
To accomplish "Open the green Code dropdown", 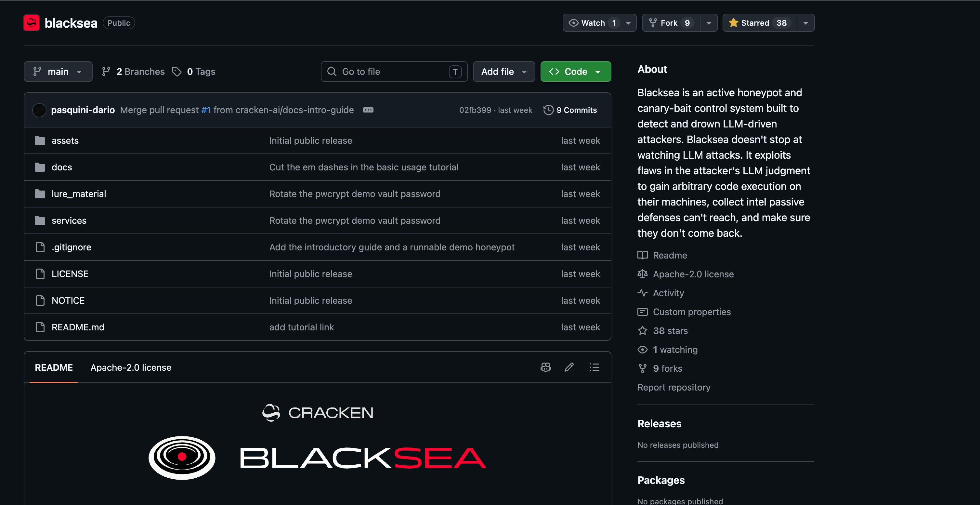I will pos(576,72).
